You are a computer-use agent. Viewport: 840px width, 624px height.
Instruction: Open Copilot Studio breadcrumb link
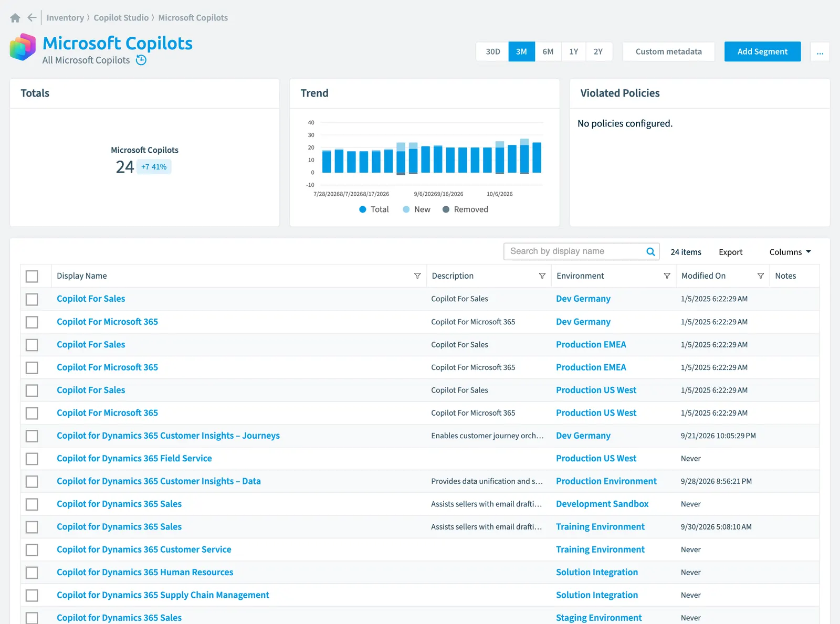point(121,18)
